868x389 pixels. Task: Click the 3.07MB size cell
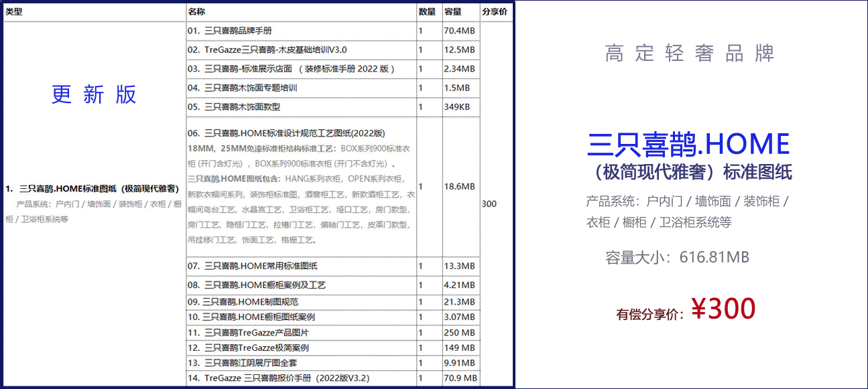(459, 317)
